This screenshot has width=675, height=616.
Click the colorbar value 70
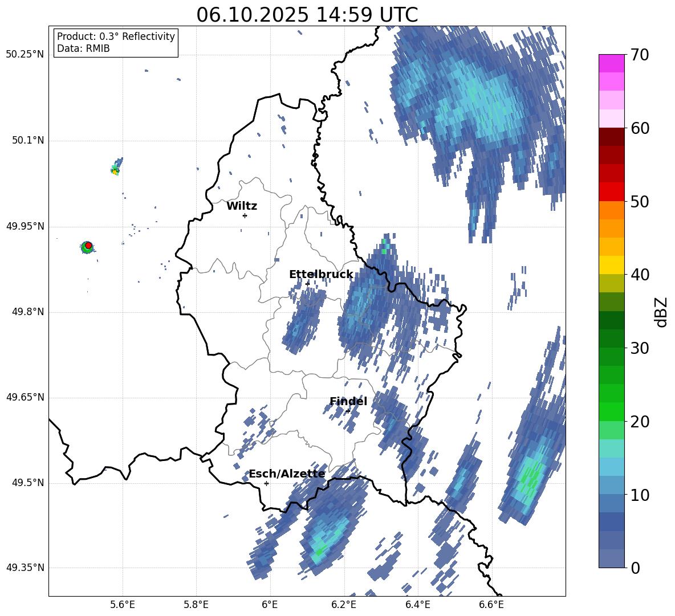pyautogui.click(x=640, y=55)
